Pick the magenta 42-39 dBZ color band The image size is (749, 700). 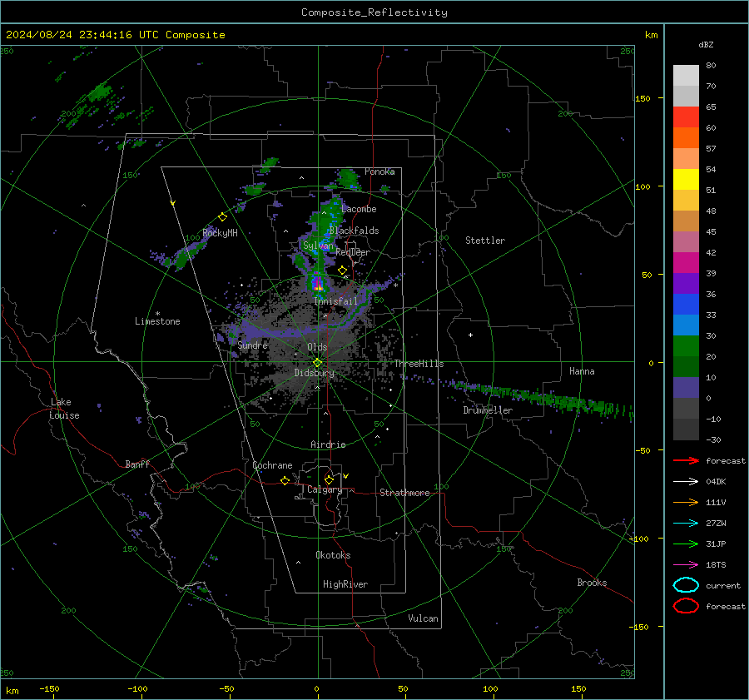(x=686, y=263)
